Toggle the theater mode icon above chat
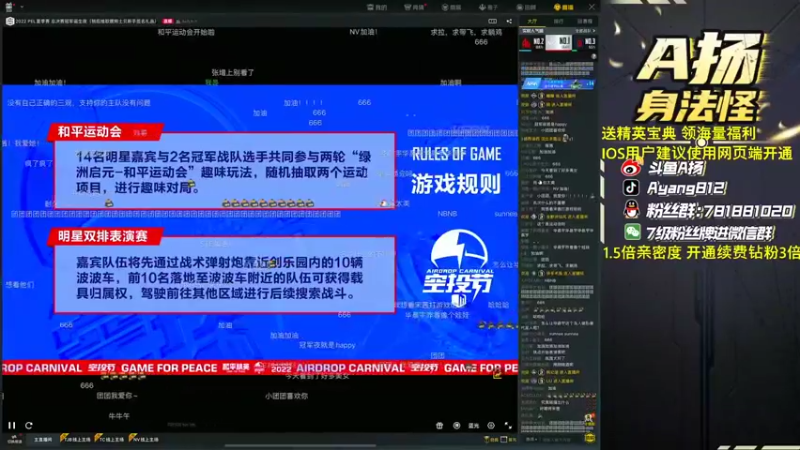Image resolution: width=800 pixels, height=450 pixels. click(x=492, y=21)
